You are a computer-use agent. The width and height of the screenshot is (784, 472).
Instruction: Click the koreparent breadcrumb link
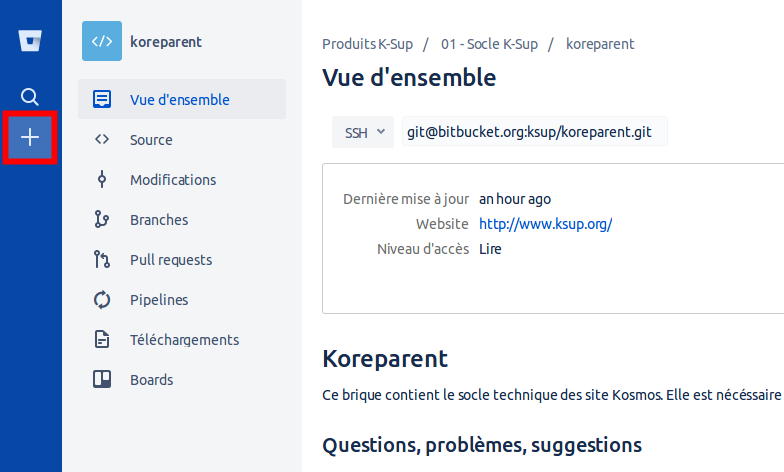point(600,44)
